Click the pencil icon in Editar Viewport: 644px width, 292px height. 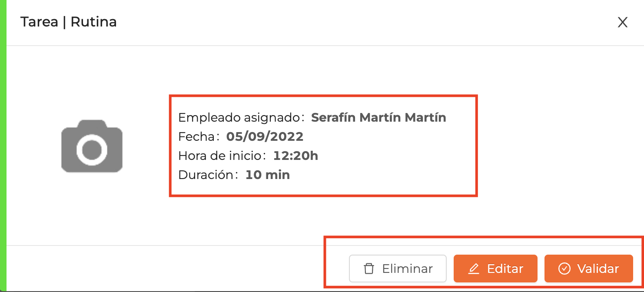point(474,269)
